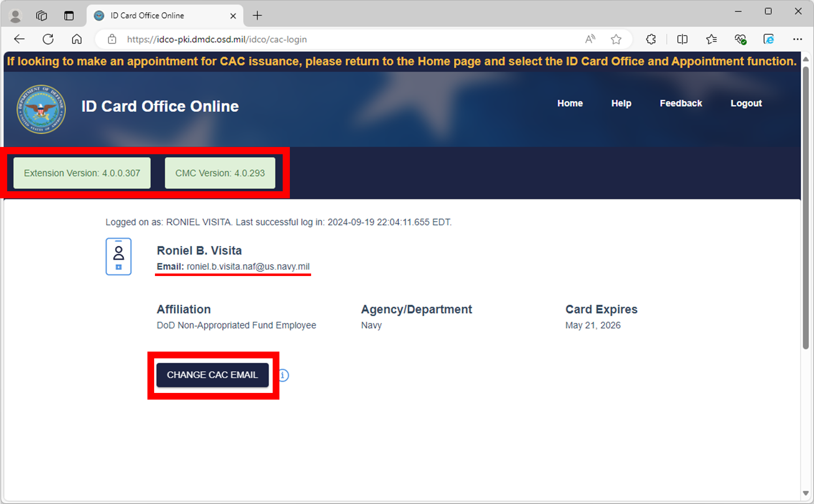Select the Help navigation item

621,103
